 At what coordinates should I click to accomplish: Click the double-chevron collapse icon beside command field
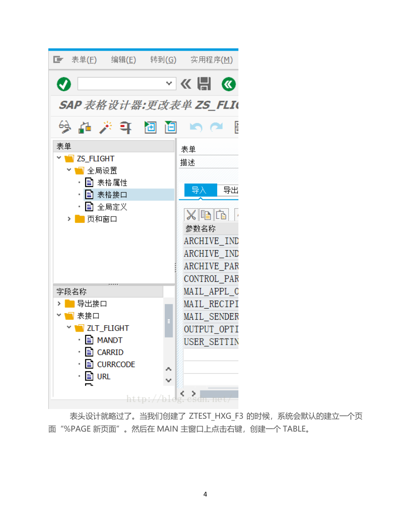[186, 84]
